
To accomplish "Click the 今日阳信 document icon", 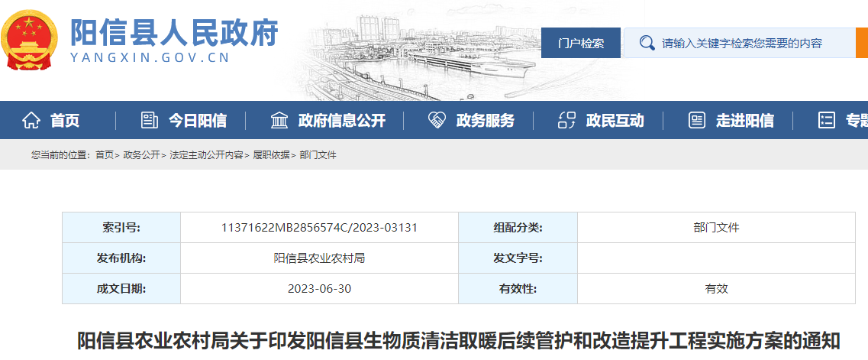I will point(150,120).
